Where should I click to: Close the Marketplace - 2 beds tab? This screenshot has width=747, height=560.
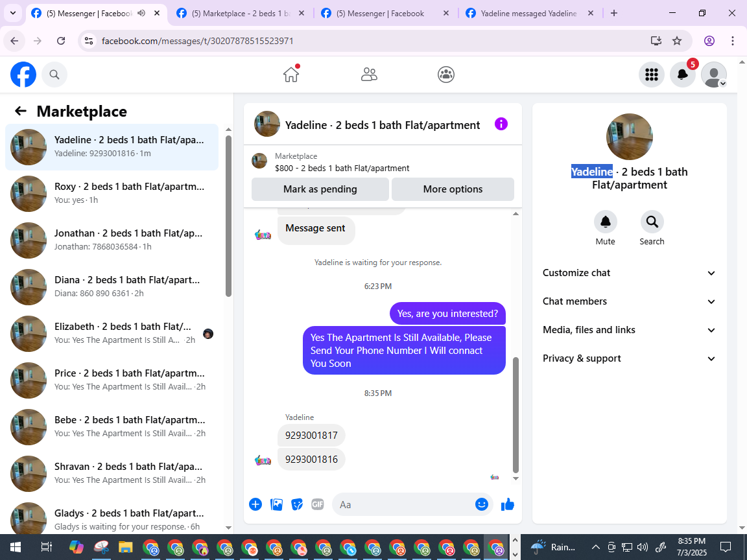tap(302, 14)
